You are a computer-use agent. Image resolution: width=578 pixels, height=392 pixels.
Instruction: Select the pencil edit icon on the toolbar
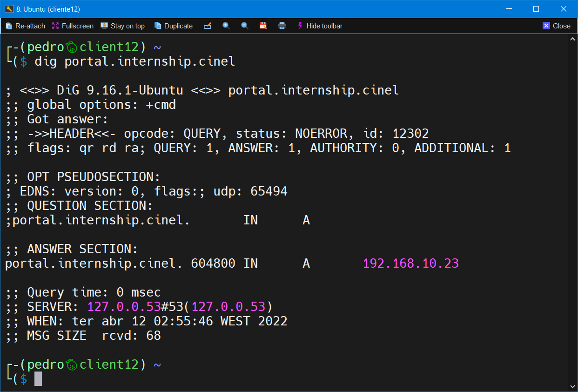[208, 26]
